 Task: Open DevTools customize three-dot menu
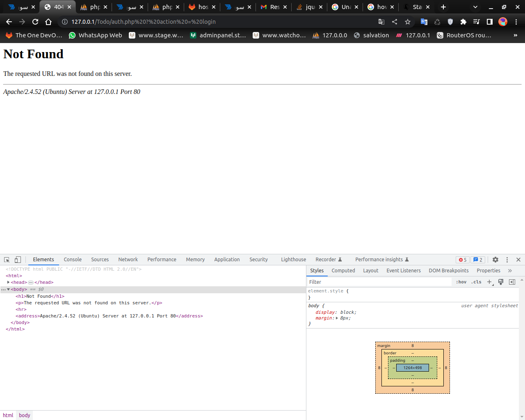pos(507,260)
